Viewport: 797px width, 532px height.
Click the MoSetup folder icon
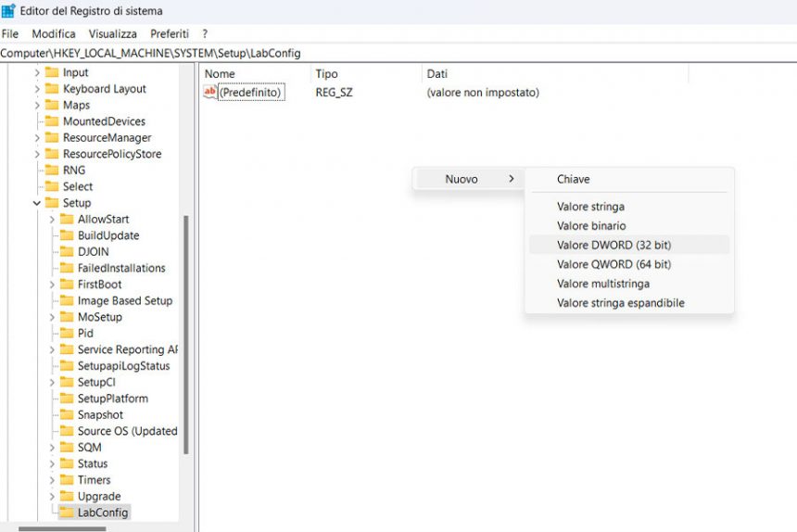point(67,317)
